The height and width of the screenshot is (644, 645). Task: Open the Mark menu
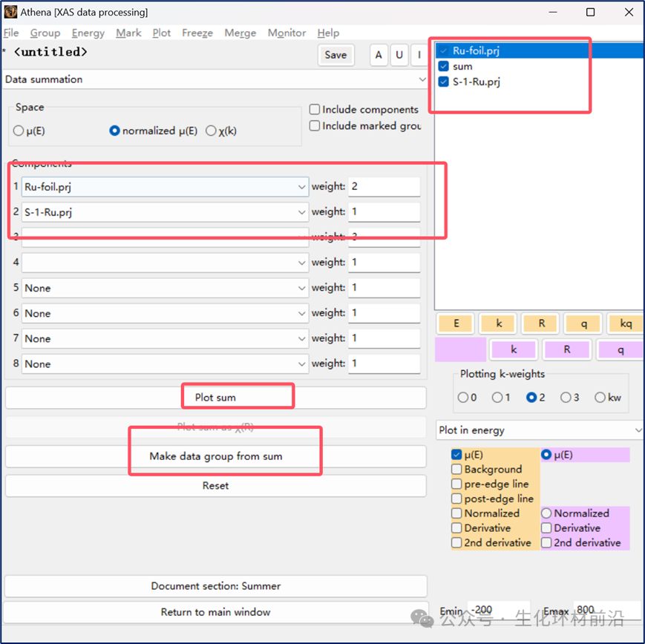[x=128, y=33]
